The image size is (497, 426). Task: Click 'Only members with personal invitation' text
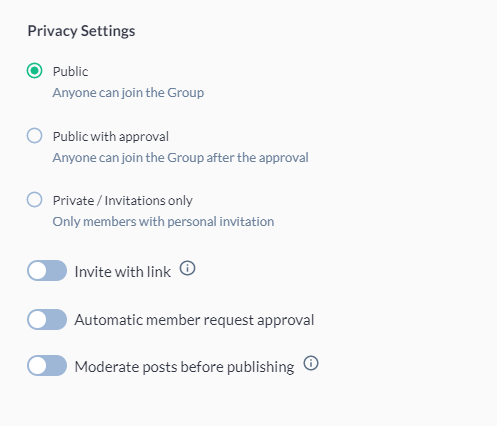[163, 221]
